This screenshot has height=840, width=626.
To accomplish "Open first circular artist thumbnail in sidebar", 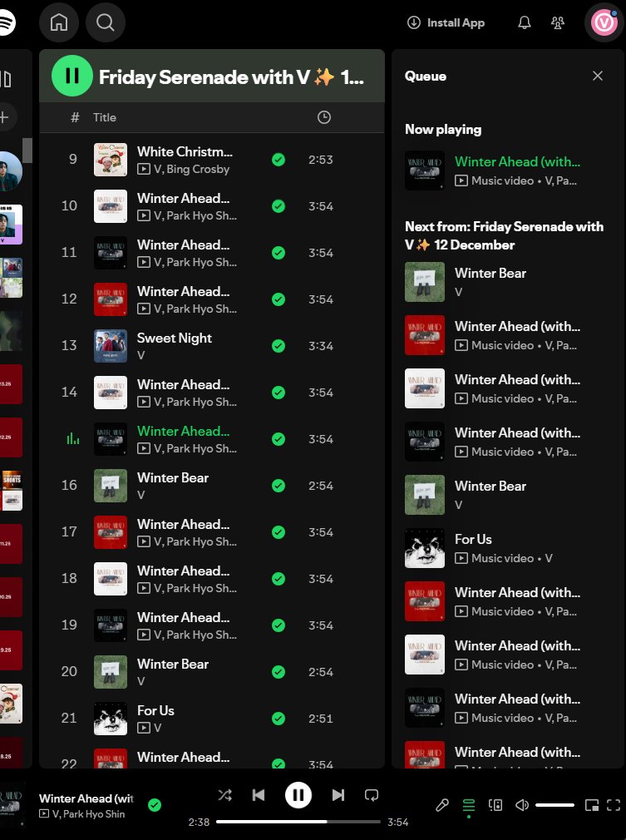I will (11, 170).
